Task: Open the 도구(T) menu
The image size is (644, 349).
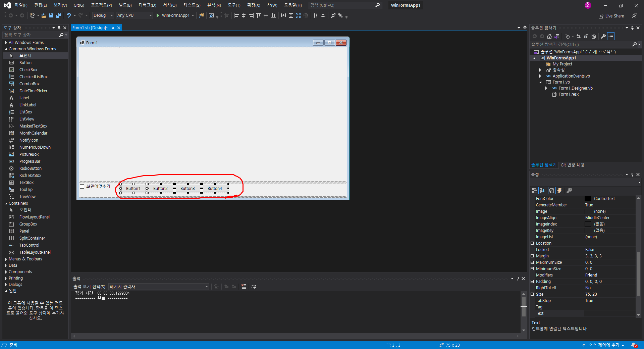Action: 234,5
